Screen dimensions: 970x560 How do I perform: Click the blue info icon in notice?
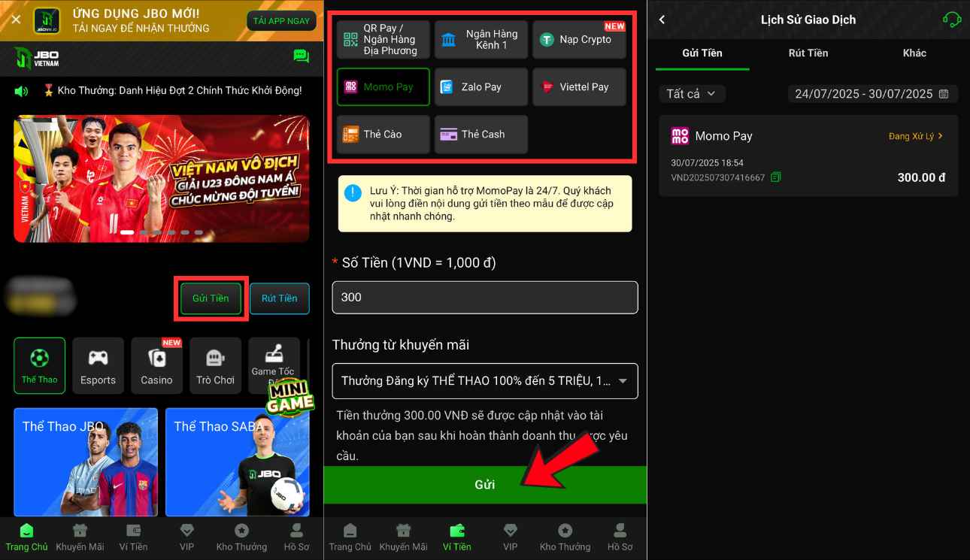[353, 193]
